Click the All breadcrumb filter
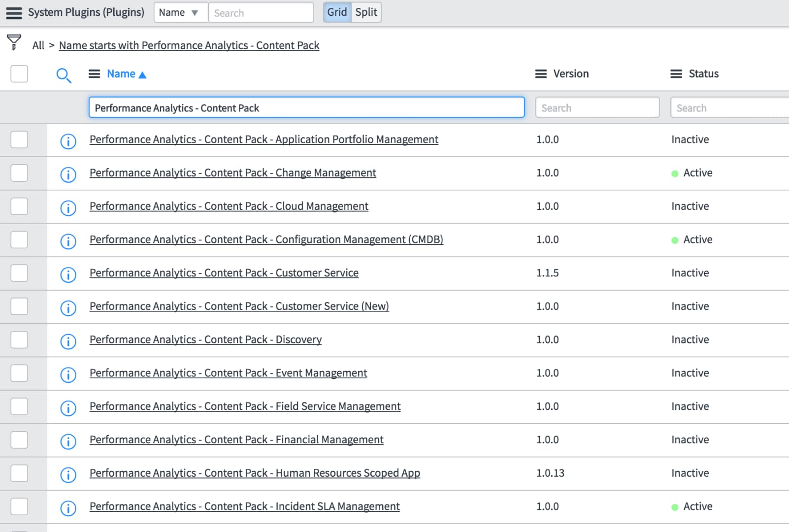789x532 pixels. tap(38, 45)
